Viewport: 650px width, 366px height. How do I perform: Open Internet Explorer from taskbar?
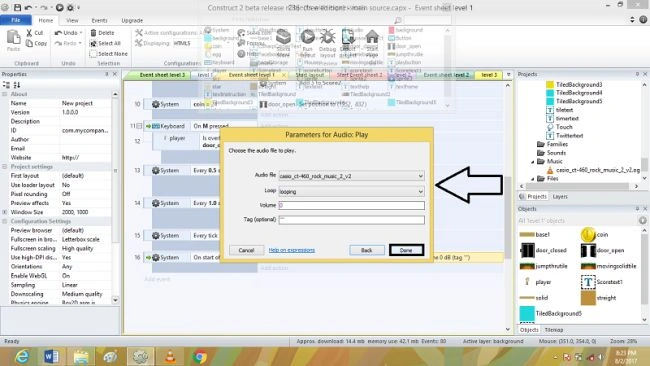pyautogui.click(x=22, y=356)
